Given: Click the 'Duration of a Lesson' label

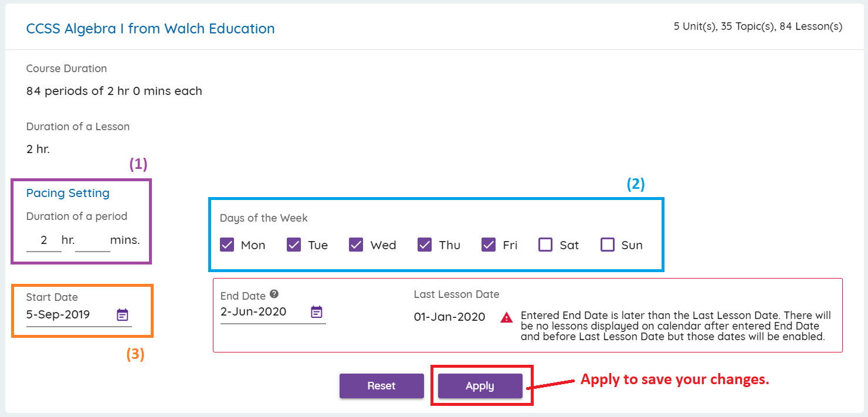Looking at the screenshot, I should click(78, 127).
